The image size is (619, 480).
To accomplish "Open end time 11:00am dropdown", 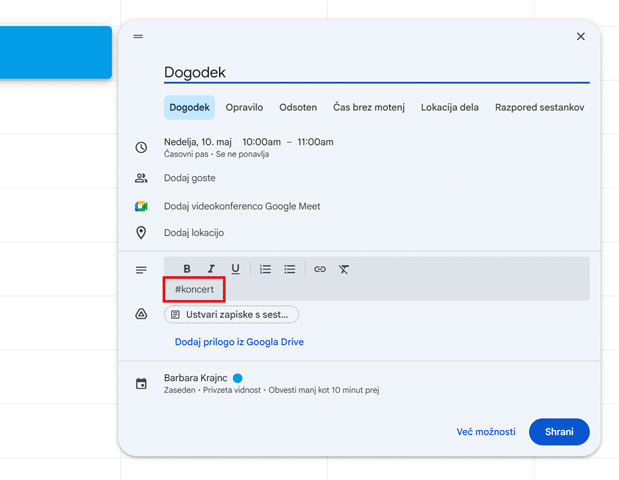I will pyautogui.click(x=315, y=142).
